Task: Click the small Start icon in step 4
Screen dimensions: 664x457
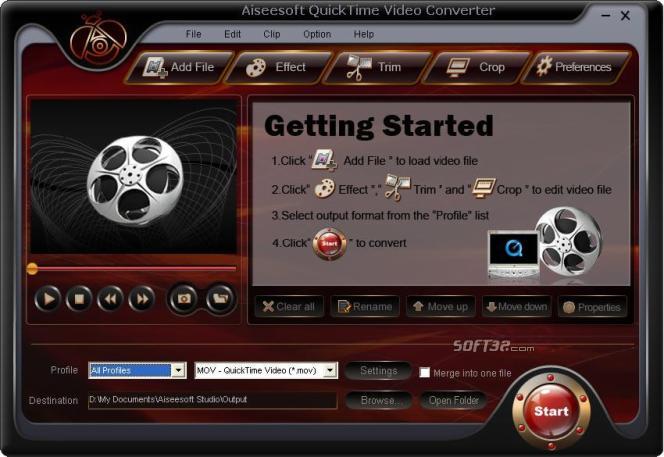Action: point(329,244)
